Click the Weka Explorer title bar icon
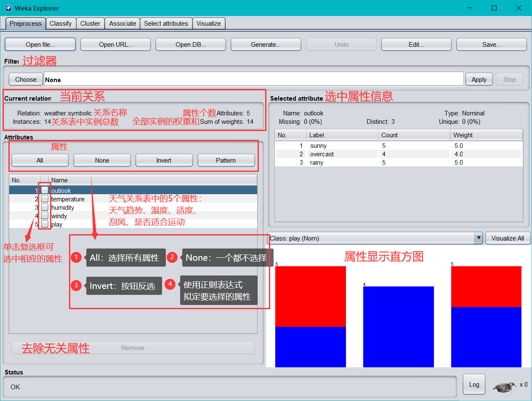 tap(8, 8)
